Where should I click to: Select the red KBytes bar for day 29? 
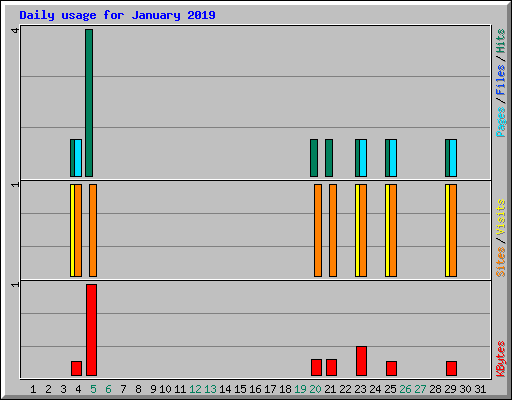pos(451,368)
